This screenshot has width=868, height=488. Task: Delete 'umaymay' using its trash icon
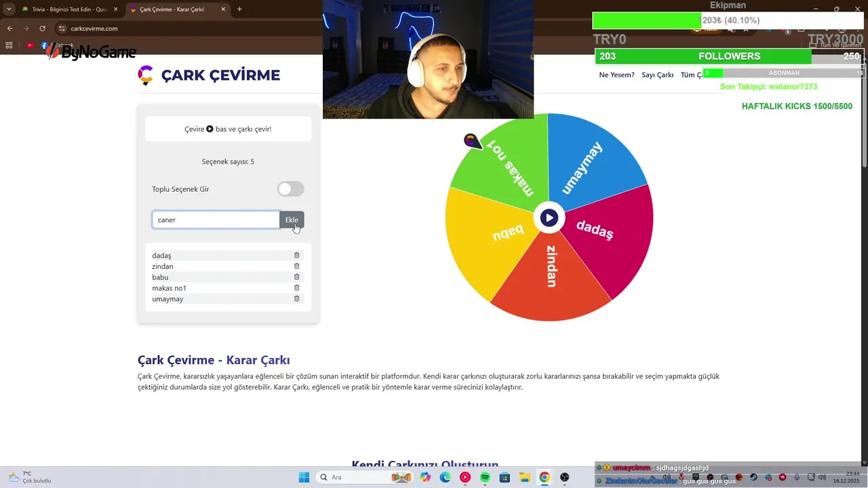296,299
